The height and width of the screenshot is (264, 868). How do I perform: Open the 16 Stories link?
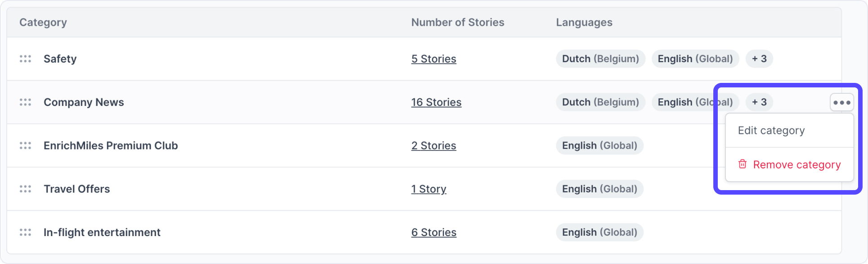436,102
